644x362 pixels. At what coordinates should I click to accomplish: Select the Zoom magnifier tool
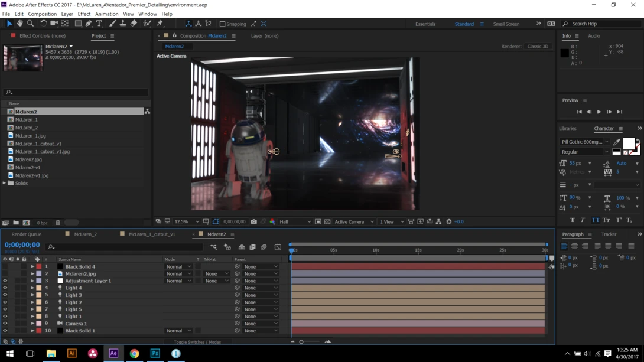[x=30, y=24]
